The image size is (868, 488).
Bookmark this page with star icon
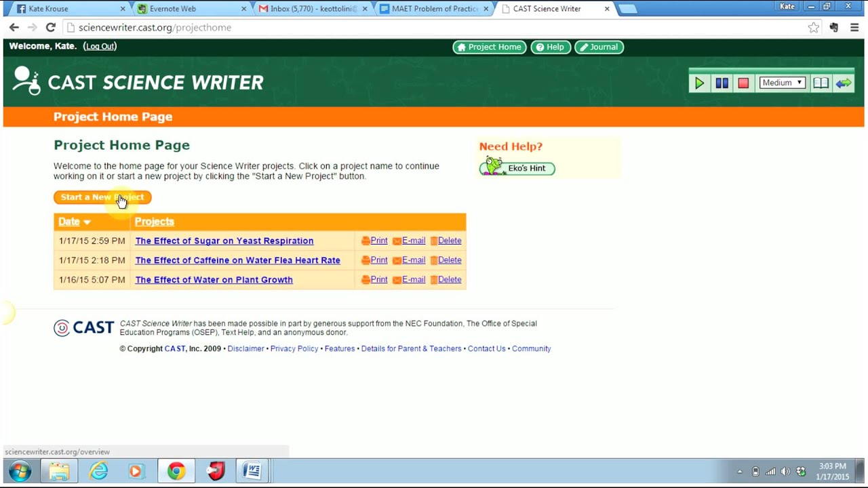(813, 27)
